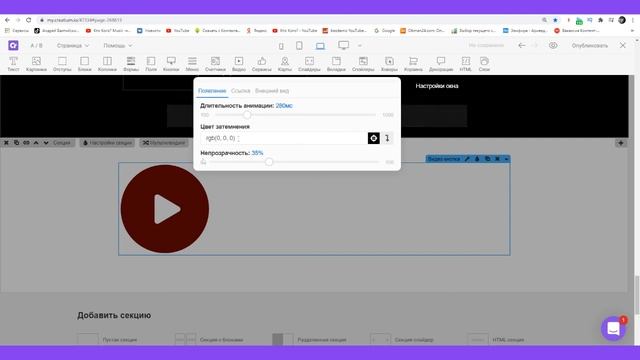This screenshot has width=640, height=360.
Task: Select the Спойлеры spoilers tool
Action: click(363, 64)
